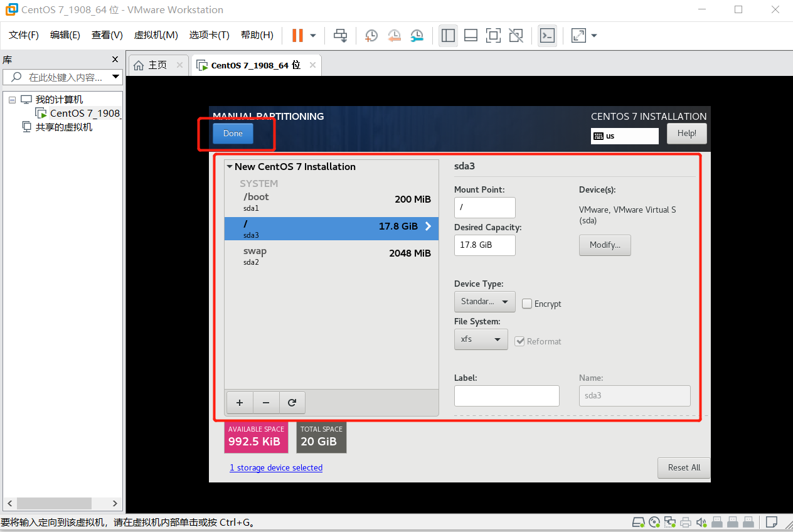This screenshot has width=793, height=532.
Task: Open the 帮助(H) menu
Action: [x=257, y=35]
